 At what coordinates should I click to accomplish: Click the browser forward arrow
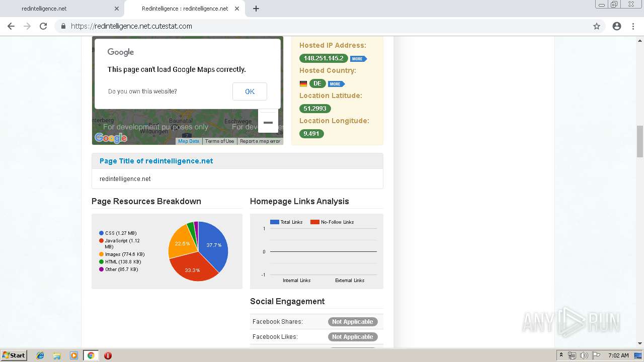tap(27, 26)
